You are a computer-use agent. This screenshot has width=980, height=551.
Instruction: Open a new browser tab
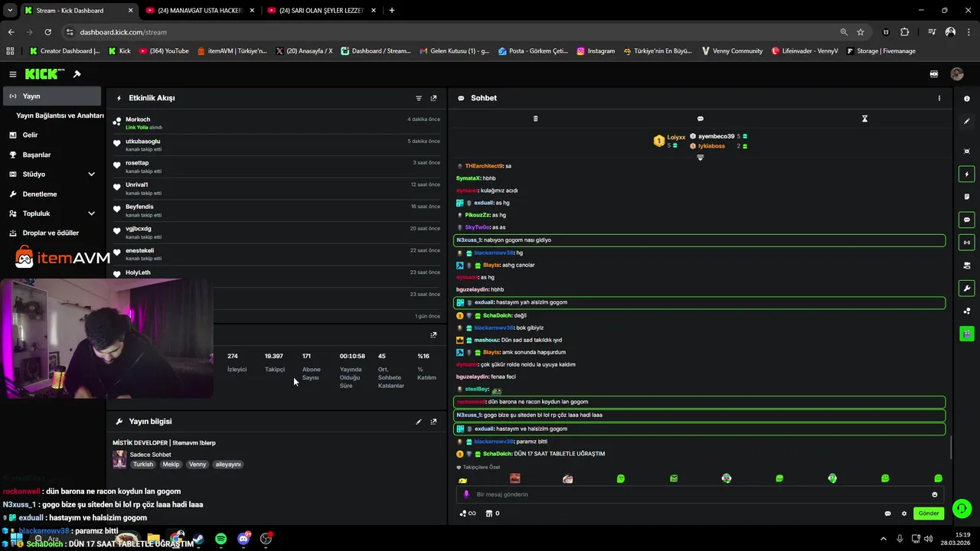tap(392, 11)
